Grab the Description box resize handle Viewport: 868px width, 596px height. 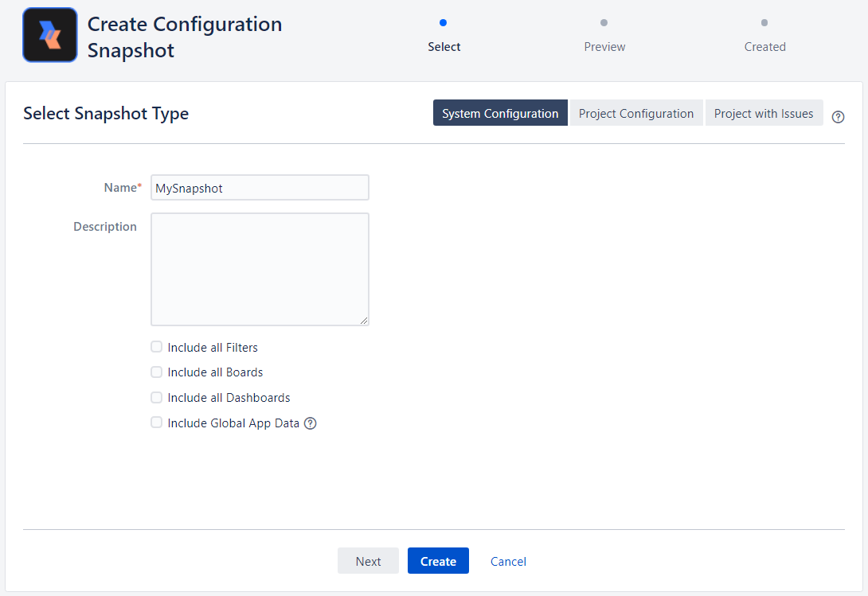pyautogui.click(x=364, y=321)
